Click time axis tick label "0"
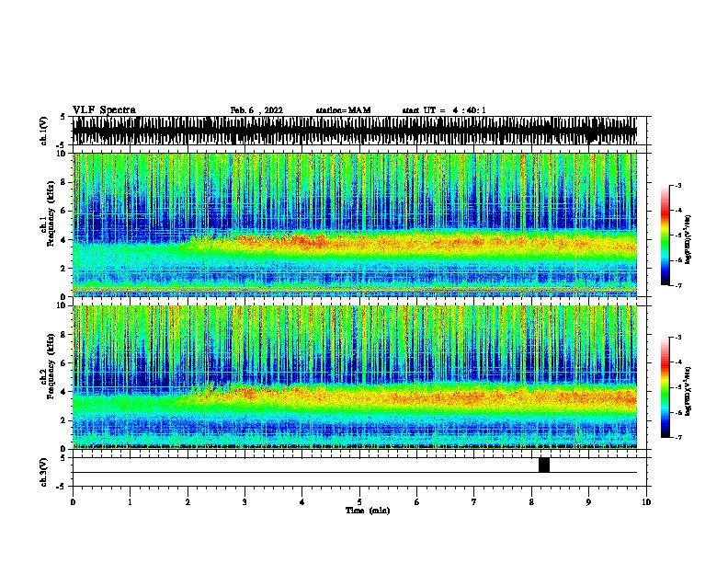 [x=73, y=501]
